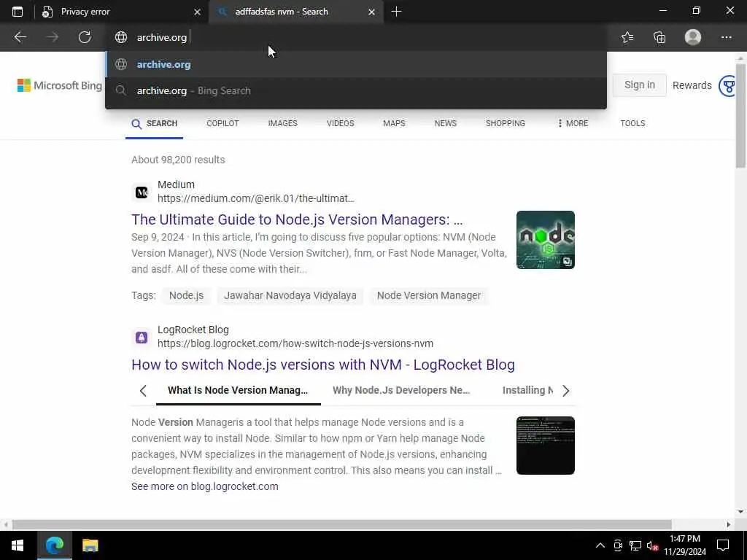Click the muted volume tray icon
Viewport: 747px width, 560px height.
652,545
